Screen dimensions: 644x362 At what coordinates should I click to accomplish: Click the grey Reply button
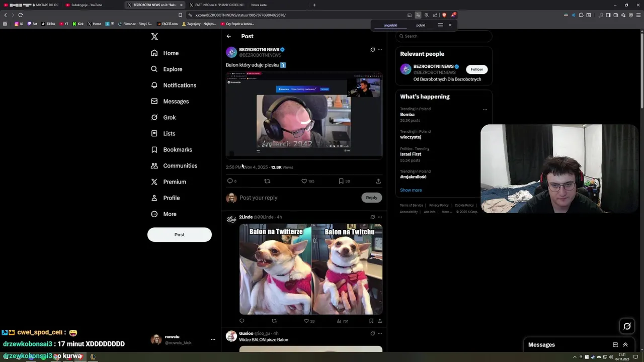pos(371,198)
